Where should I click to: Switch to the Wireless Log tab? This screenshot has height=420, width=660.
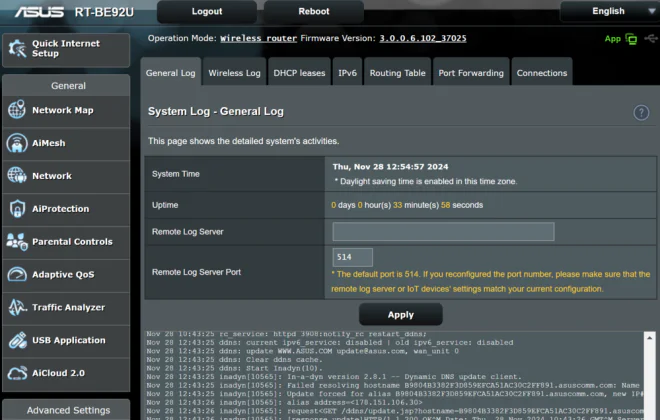(x=234, y=73)
